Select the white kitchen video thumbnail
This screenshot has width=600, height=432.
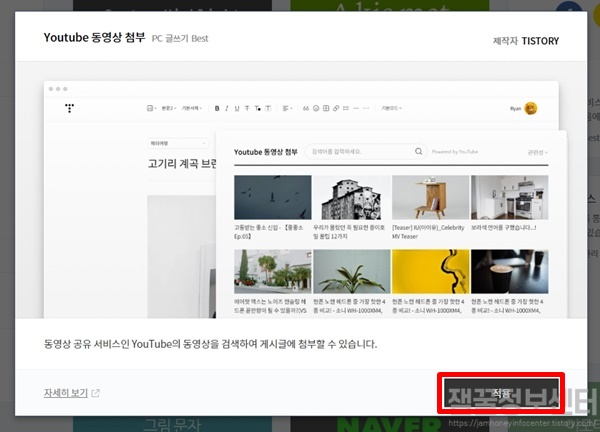[x=510, y=197]
